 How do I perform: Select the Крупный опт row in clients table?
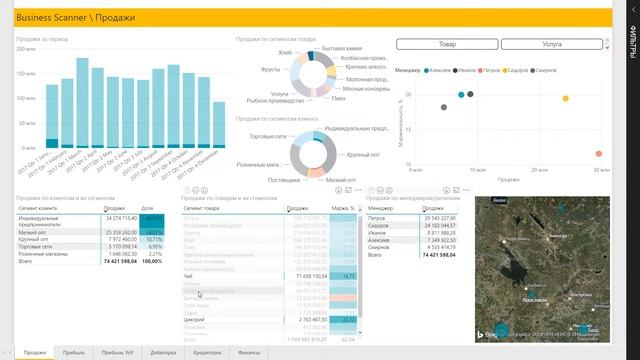tap(91, 239)
